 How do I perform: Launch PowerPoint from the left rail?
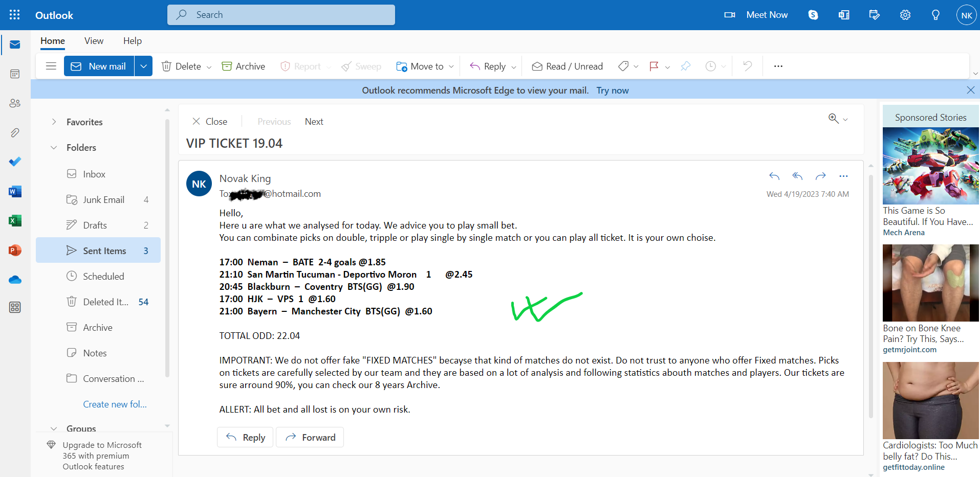(x=15, y=250)
